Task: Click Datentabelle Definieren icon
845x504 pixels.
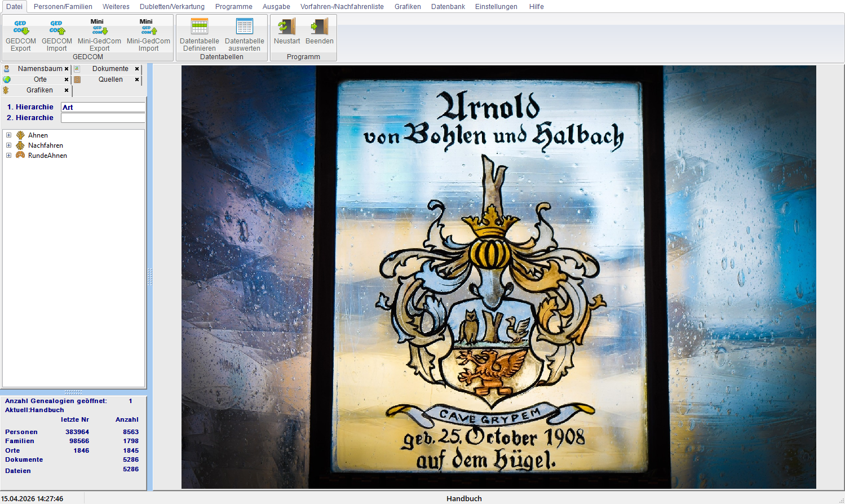Action: click(x=200, y=27)
